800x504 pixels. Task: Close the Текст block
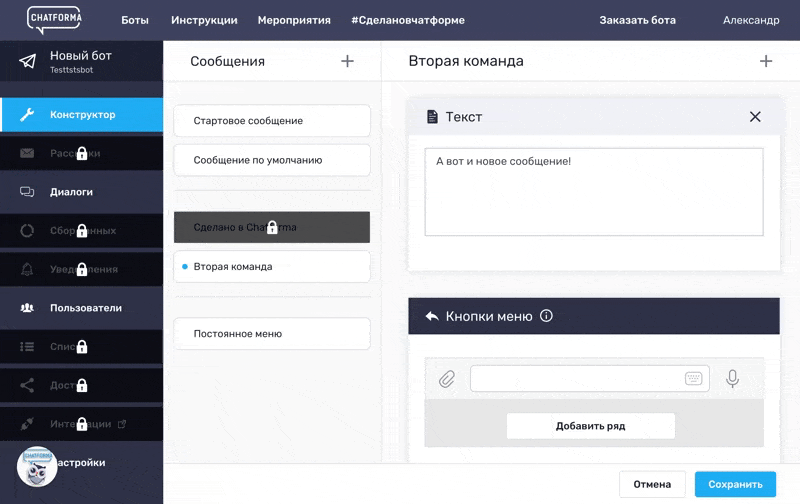tap(755, 117)
